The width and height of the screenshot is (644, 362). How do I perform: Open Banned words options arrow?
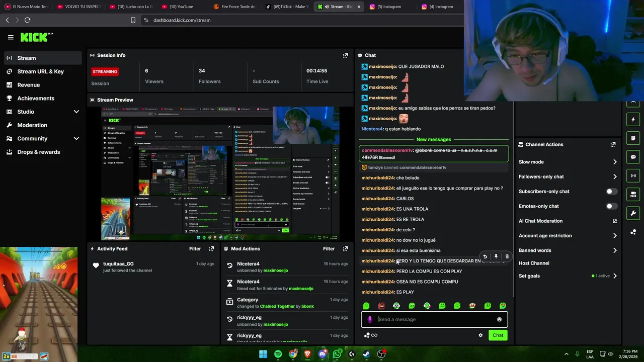pyautogui.click(x=615, y=250)
